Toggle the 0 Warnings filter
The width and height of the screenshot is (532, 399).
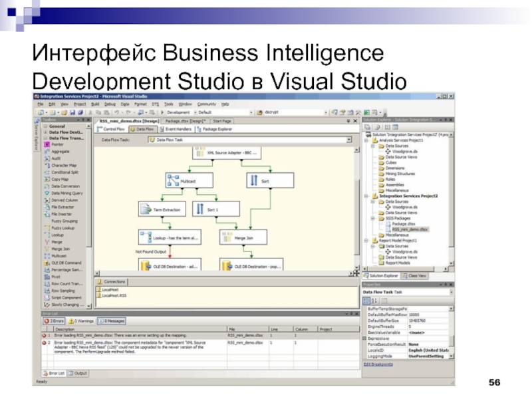pos(80,321)
